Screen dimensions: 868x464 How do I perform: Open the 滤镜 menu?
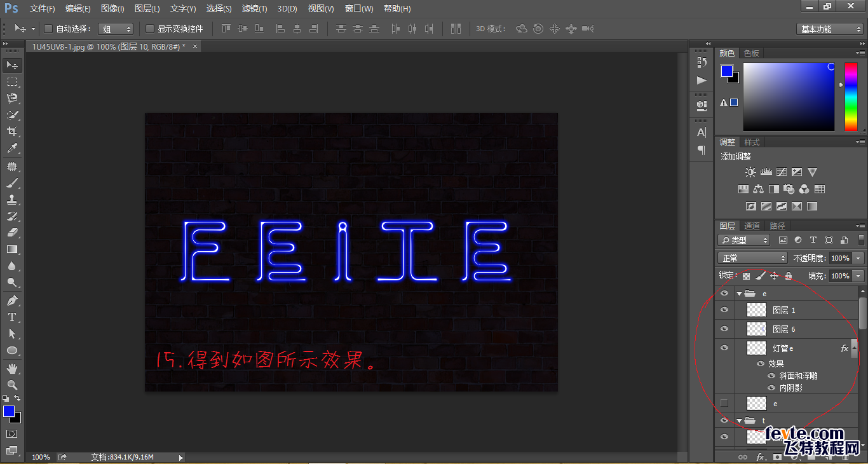point(255,8)
